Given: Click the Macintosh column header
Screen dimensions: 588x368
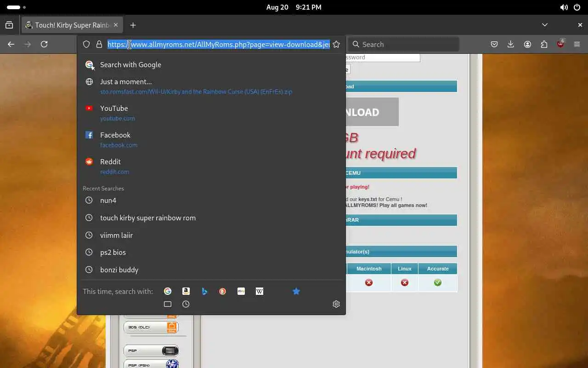Looking at the screenshot, I should tap(369, 269).
